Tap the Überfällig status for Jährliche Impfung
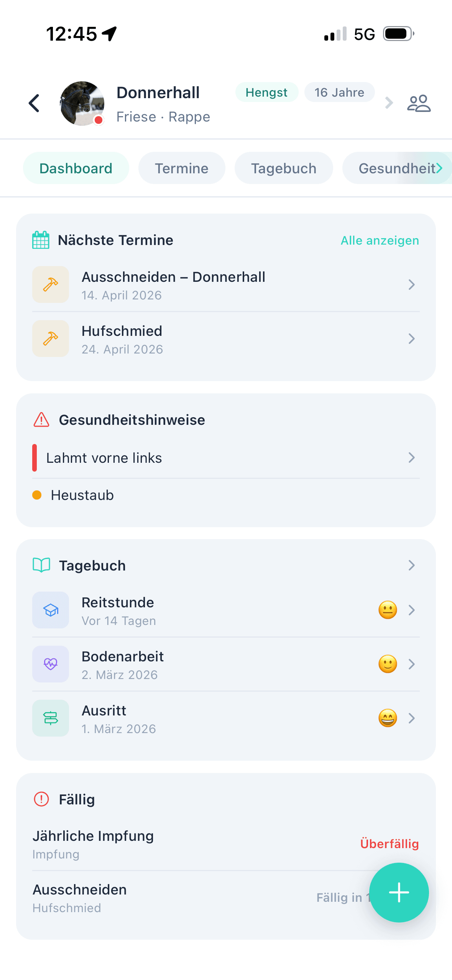Screen dimensions: 452x980 point(389,844)
